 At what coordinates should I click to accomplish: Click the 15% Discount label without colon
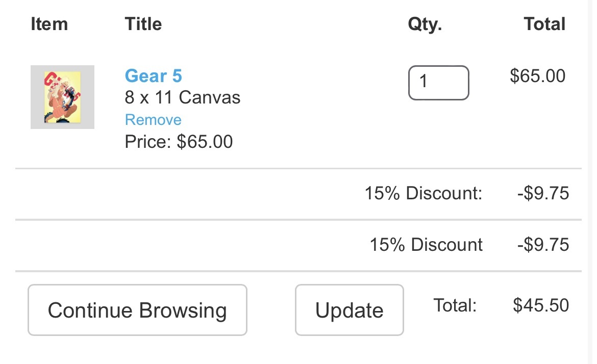point(426,245)
